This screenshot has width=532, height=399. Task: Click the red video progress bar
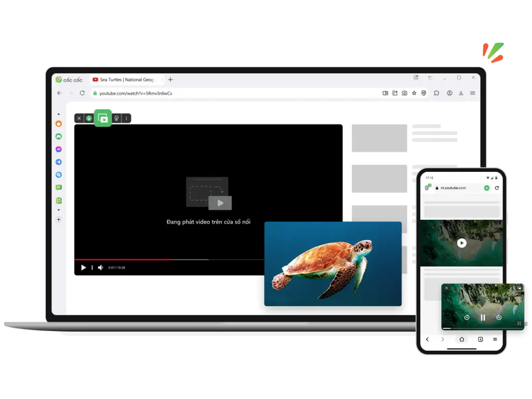coord(123,259)
